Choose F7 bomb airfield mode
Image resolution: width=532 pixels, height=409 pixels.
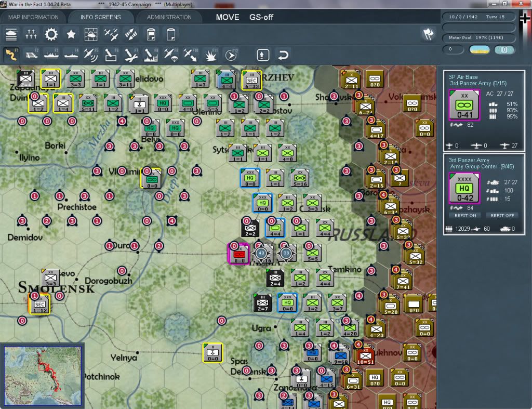coord(131,55)
